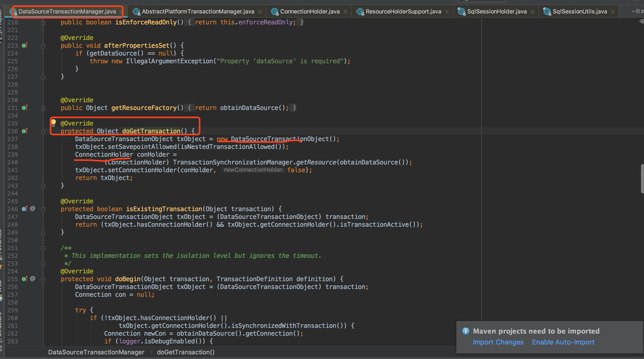Switch to ConnectionHolder.java tab
644x359 pixels.
coord(309,12)
